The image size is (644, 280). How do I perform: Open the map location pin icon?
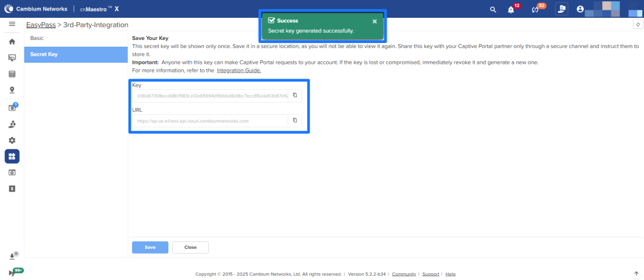click(12, 90)
